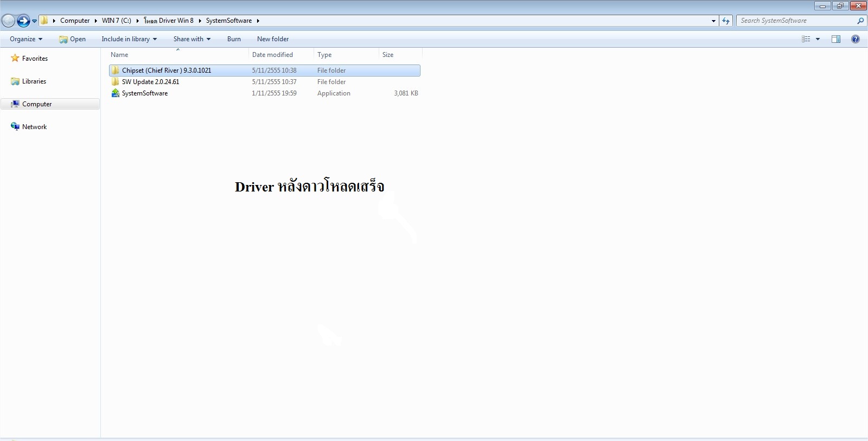Click the folder icon in address bar
The height and width of the screenshot is (441, 868).
tap(44, 21)
